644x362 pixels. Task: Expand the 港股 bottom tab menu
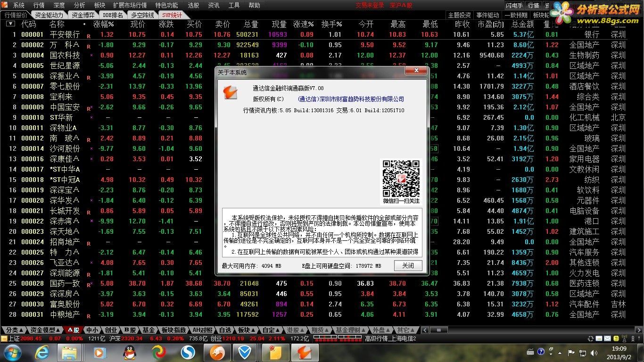point(296,330)
